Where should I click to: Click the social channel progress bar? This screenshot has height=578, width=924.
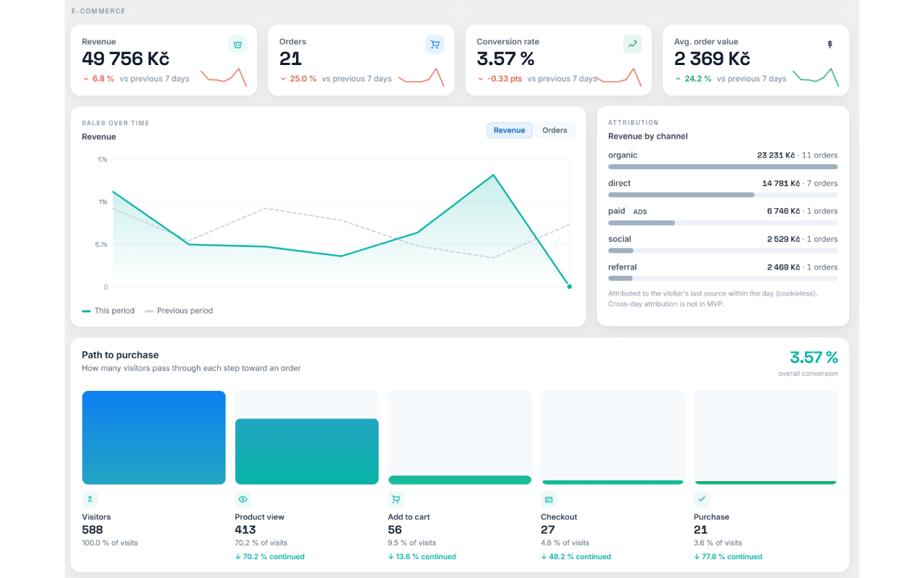pos(723,251)
